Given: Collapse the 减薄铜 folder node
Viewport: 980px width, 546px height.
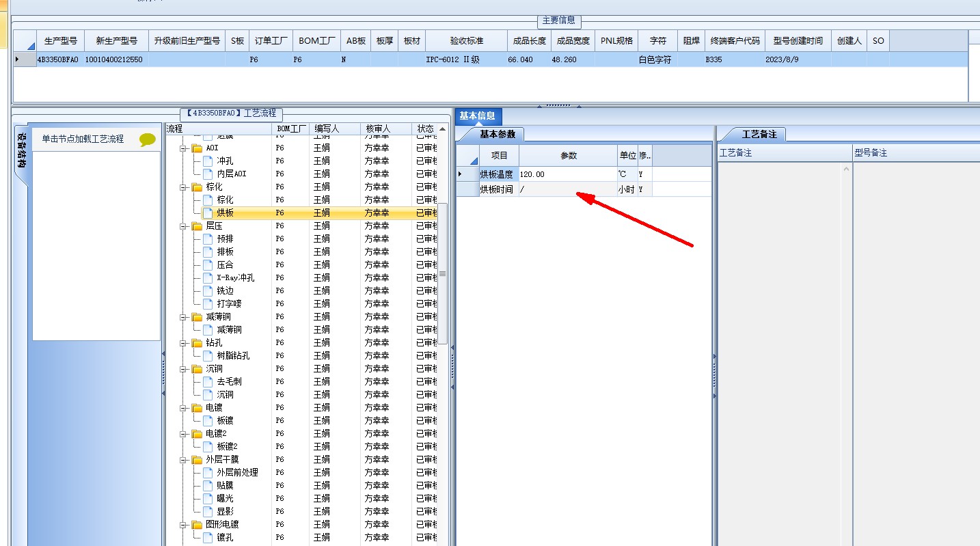Looking at the screenshot, I should coord(183,317).
